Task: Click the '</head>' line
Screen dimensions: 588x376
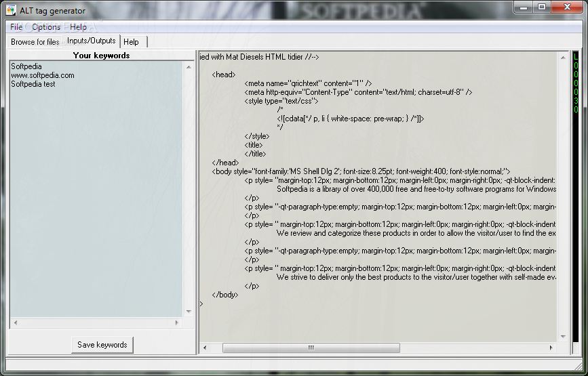Action: tap(225, 163)
